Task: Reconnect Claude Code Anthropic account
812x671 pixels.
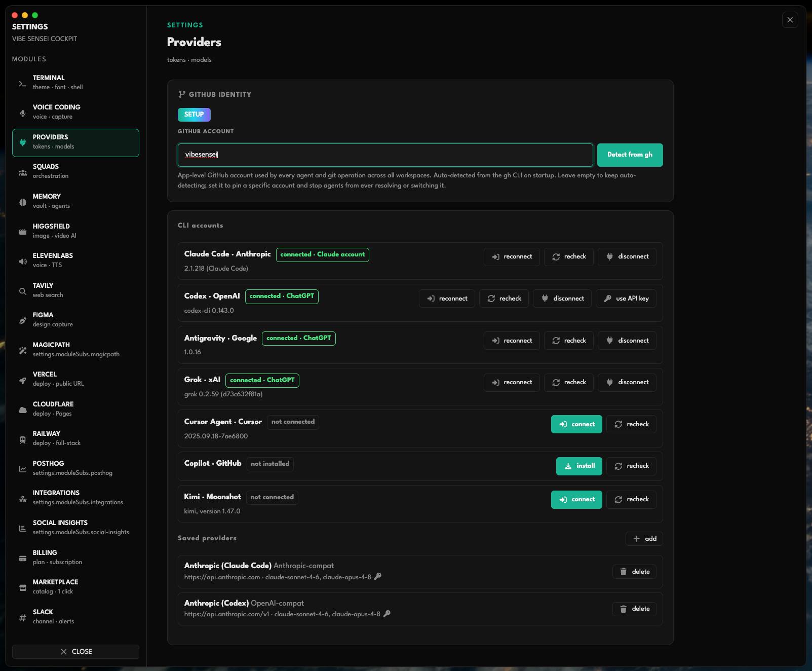Action: (x=512, y=257)
